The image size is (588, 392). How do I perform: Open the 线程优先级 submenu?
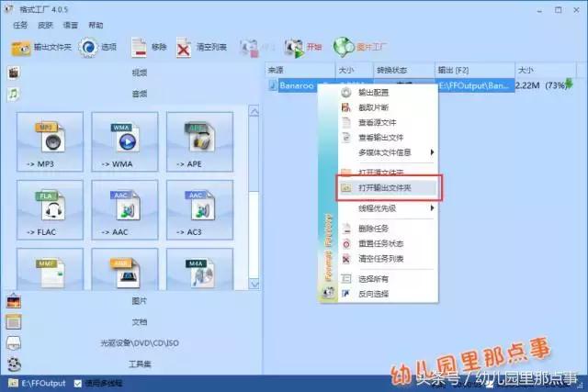(387, 208)
